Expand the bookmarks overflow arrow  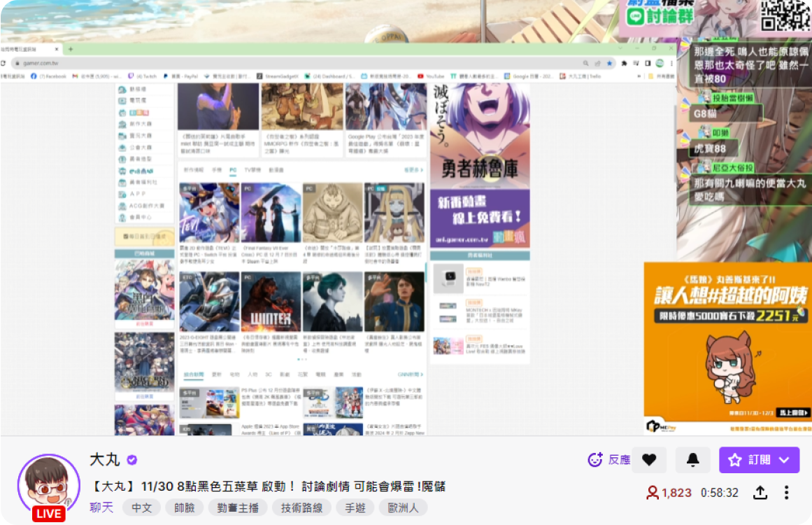click(639, 76)
